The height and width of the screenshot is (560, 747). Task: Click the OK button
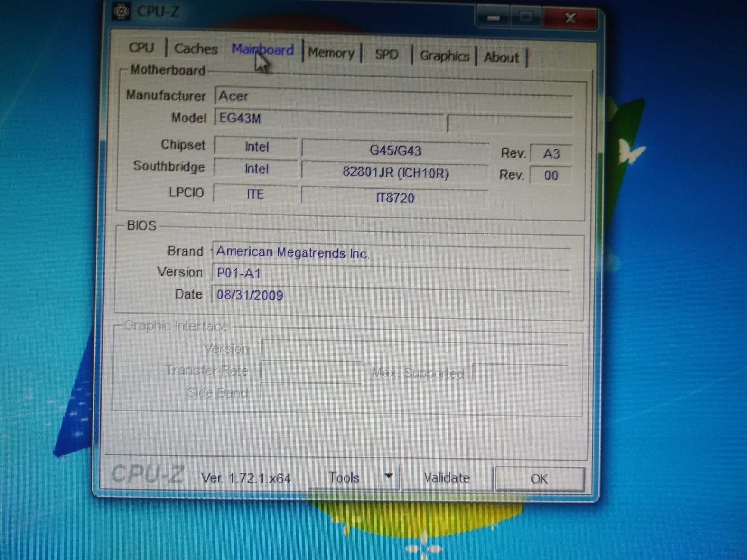(539, 479)
